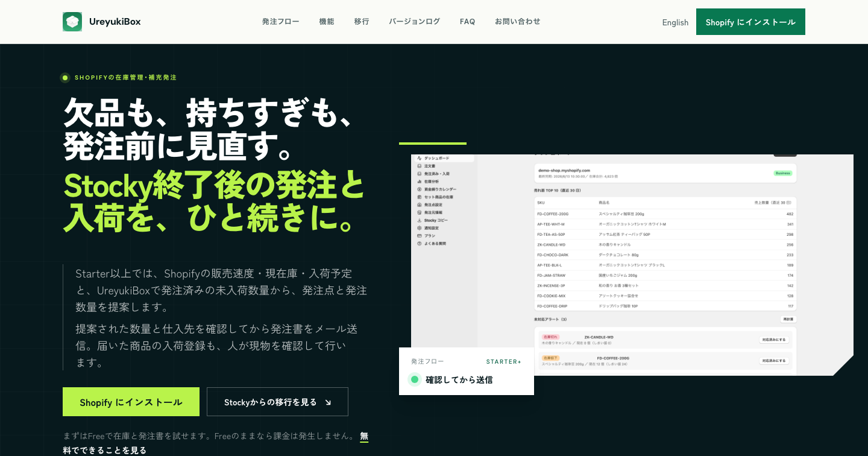The image size is (868, 456).
Task: Click 未対応アラート（3） heading
Action: tap(550, 319)
